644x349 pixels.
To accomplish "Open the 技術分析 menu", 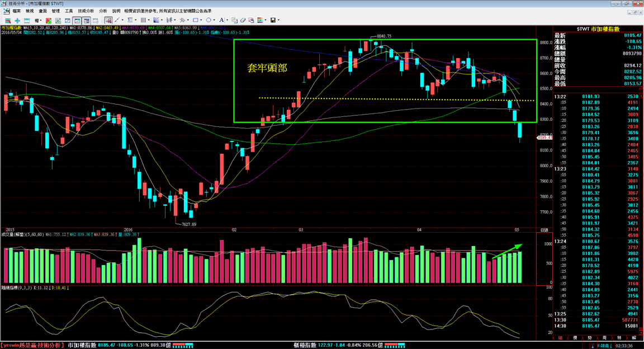I will tap(86, 11).
